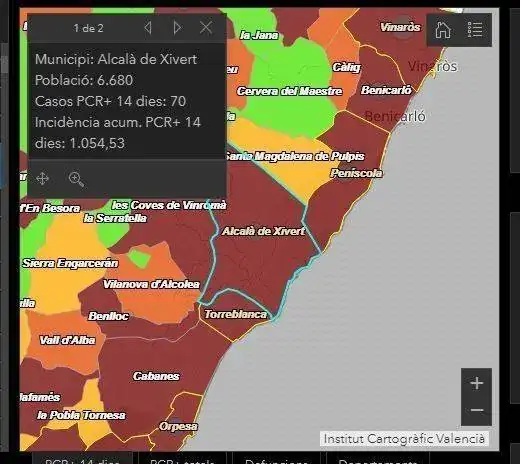Select Cabanes municipality label
520x464 pixels.
(x=156, y=376)
